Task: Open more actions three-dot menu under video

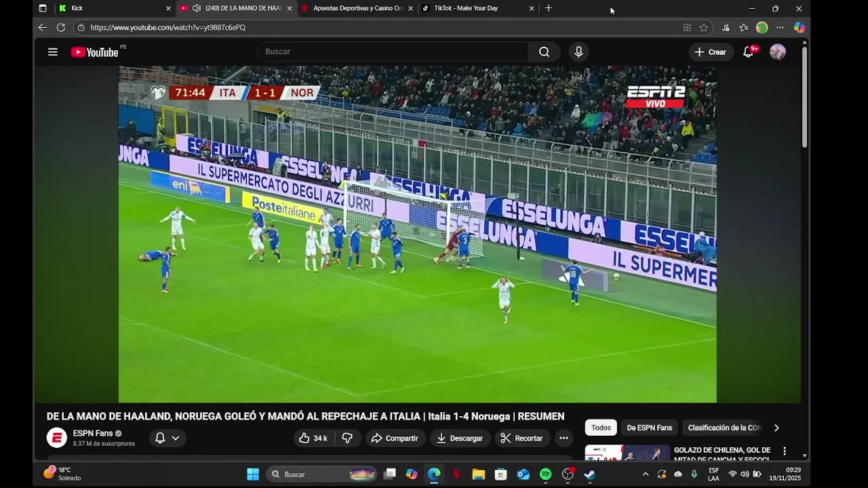Action: pyautogui.click(x=564, y=439)
